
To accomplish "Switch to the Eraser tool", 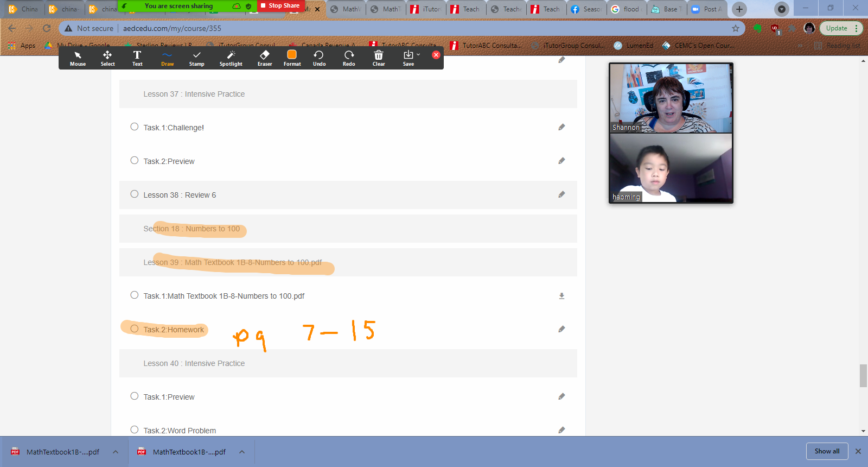I will 265,58.
